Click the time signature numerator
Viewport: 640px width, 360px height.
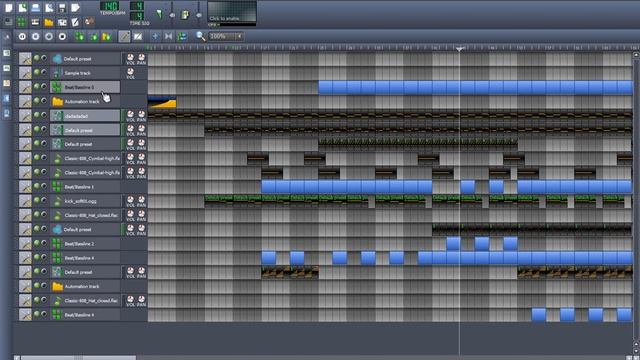pos(137,6)
